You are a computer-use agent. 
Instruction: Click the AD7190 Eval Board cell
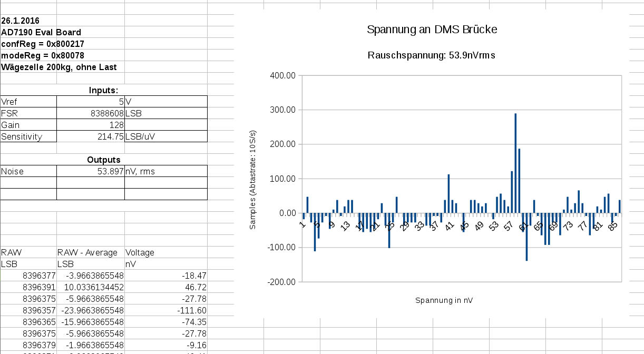point(41,33)
